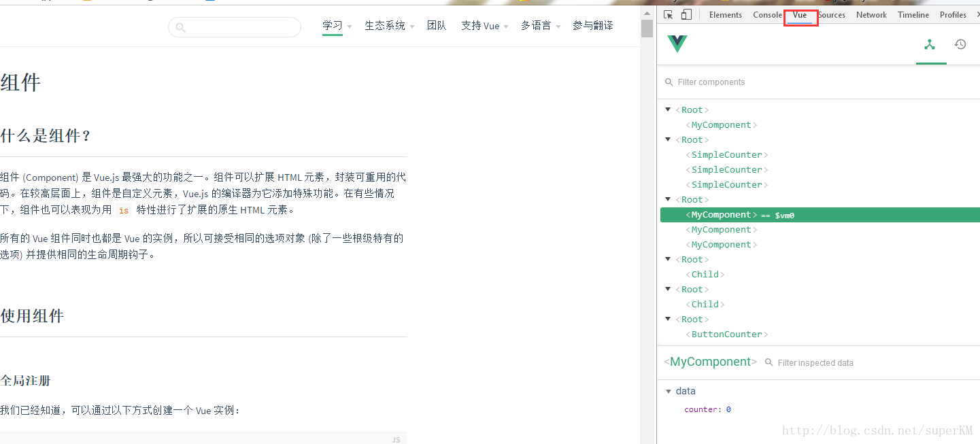Click the counter: 0 data entry

tap(707, 409)
